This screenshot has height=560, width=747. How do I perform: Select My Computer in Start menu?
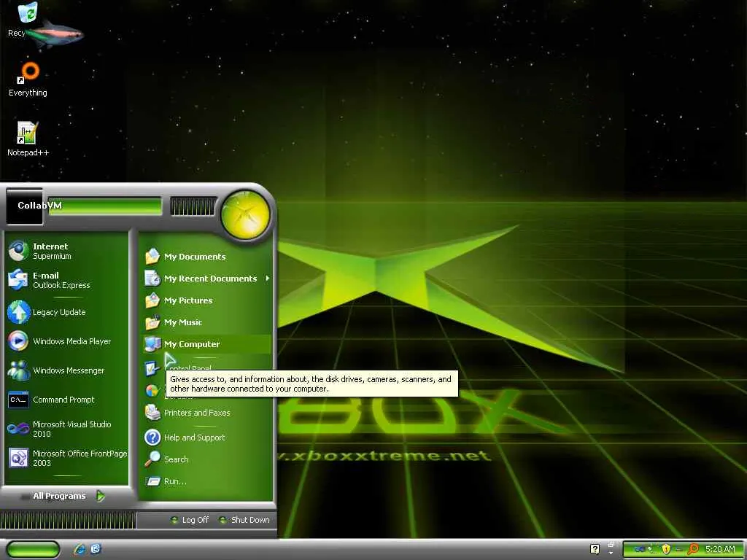(207, 344)
